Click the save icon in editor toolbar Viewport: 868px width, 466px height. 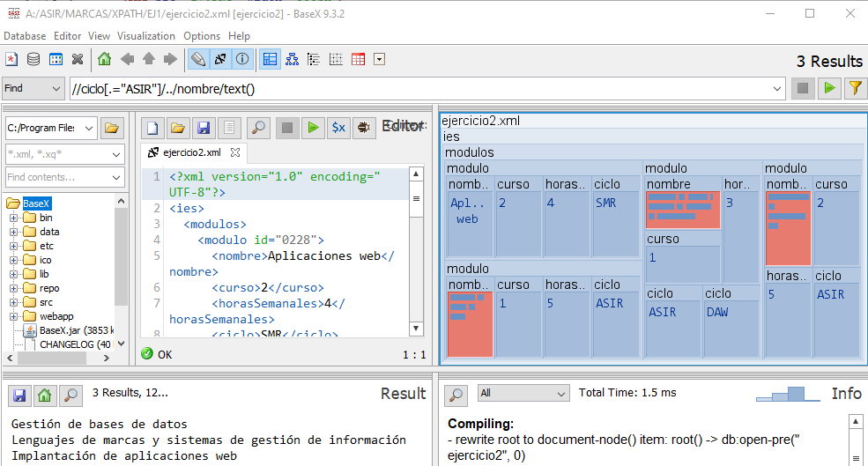tap(204, 128)
